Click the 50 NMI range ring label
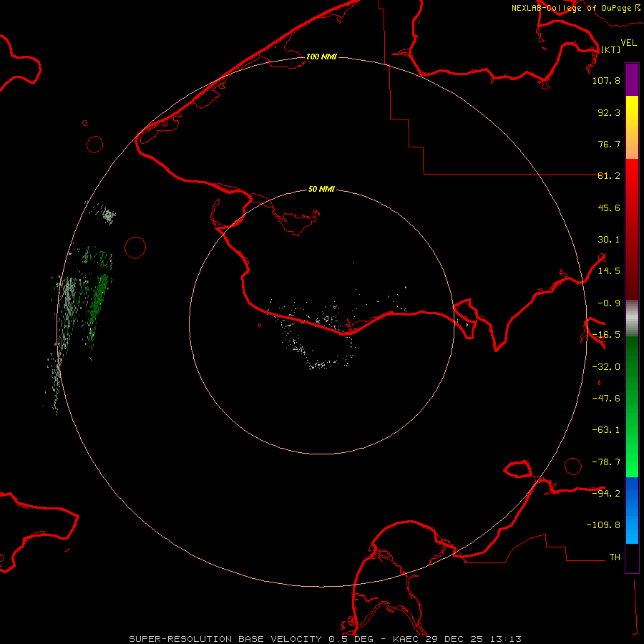644x644 pixels. pos(321,189)
